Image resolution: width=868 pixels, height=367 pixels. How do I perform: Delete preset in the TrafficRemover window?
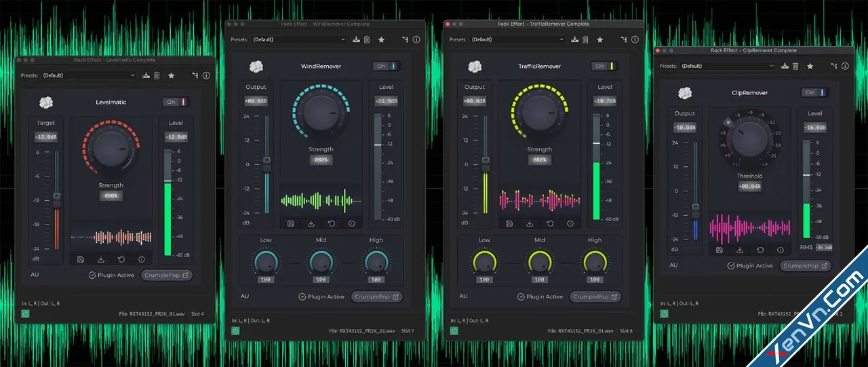pos(585,40)
